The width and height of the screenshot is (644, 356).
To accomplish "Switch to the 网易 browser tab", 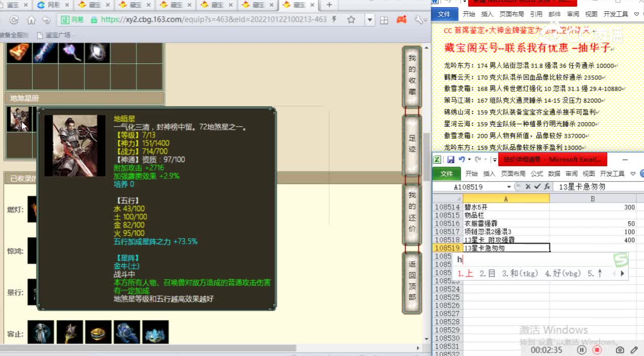I will click(53, 5).
